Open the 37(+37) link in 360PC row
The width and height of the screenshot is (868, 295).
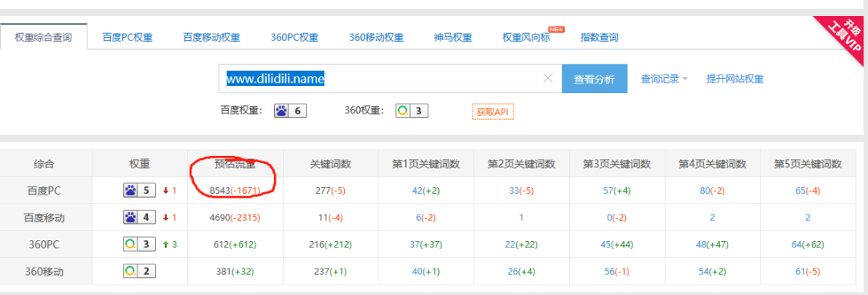(426, 244)
